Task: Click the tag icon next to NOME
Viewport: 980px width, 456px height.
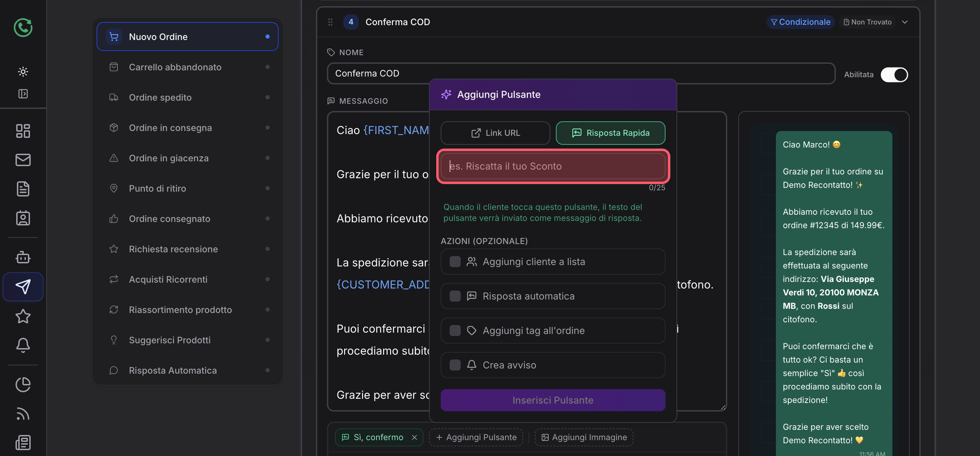Action: click(x=331, y=52)
